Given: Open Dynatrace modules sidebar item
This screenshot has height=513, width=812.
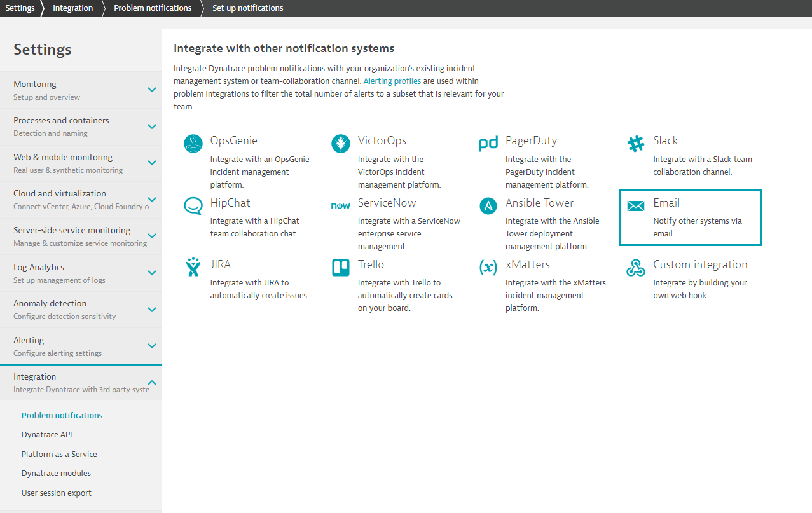Looking at the screenshot, I should click(x=56, y=473).
